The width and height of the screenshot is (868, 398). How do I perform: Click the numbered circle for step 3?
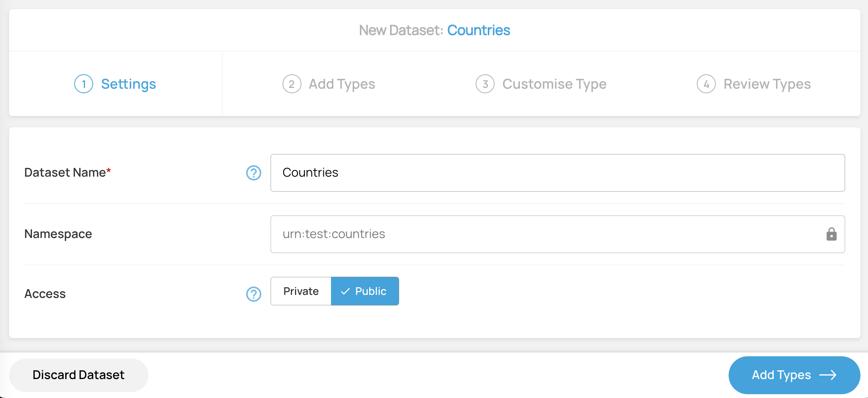pos(485,84)
